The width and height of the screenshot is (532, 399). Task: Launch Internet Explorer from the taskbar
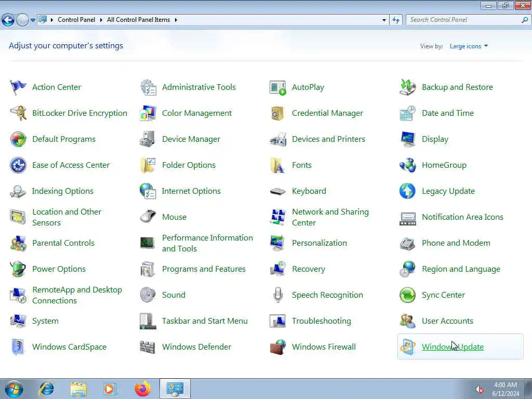click(46, 389)
